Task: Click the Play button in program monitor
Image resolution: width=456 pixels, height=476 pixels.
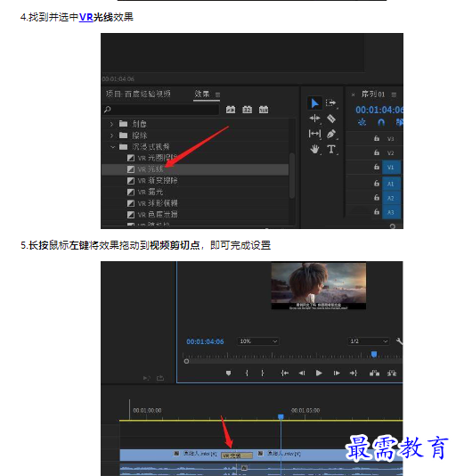Action: click(319, 373)
